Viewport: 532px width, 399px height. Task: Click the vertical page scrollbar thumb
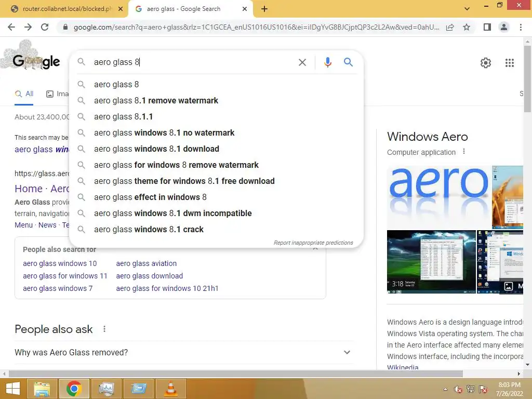(x=527, y=79)
